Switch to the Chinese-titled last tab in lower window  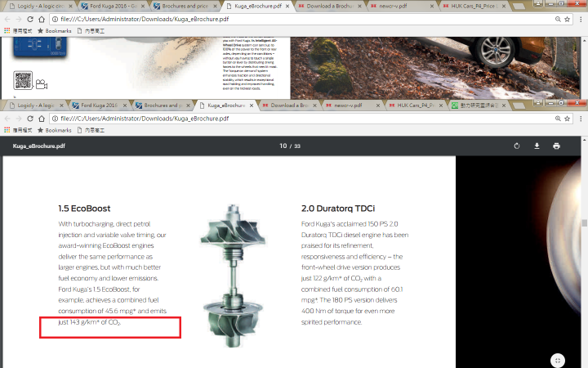[x=479, y=105]
